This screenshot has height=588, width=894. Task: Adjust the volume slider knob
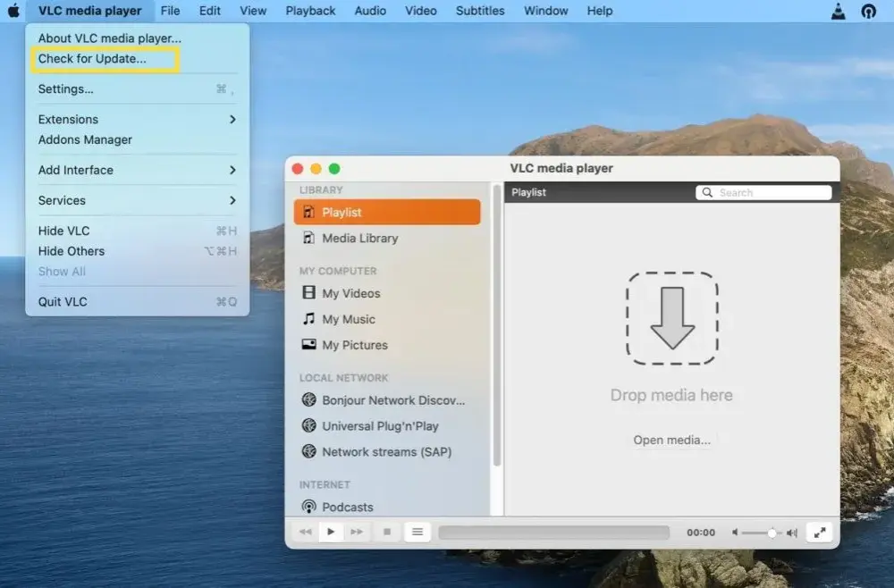(x=772, y=533)
